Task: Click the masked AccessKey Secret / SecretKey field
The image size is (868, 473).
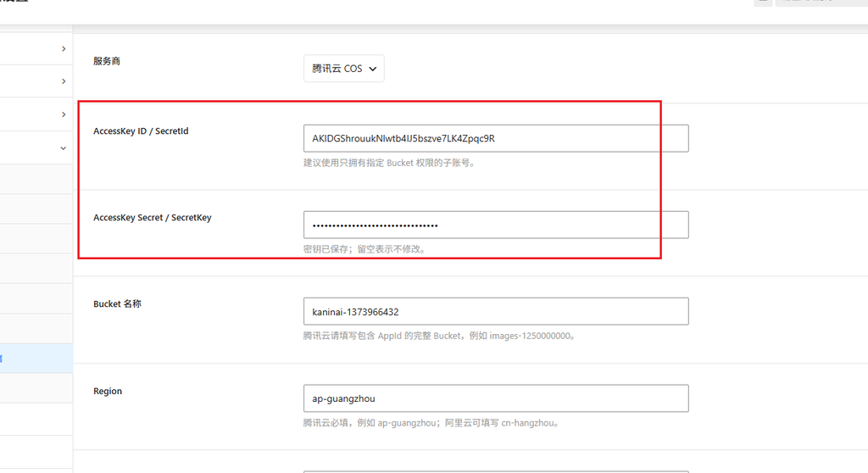Action: (496, 225)
